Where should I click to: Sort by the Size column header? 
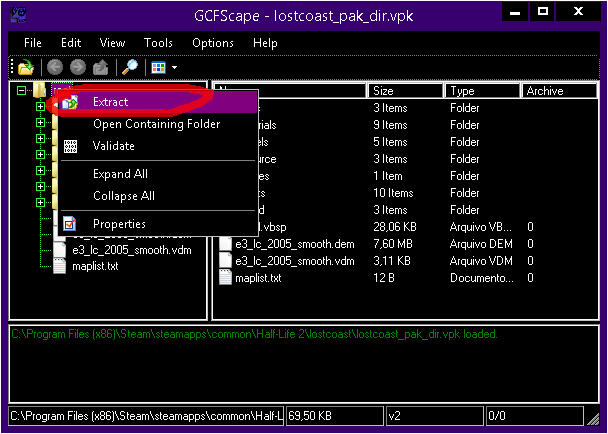(405, 91)
